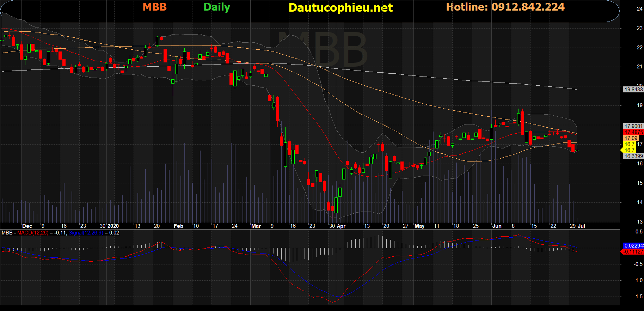
Task: Click the orange 17.09 price tag
Action: tap(631, 138)
